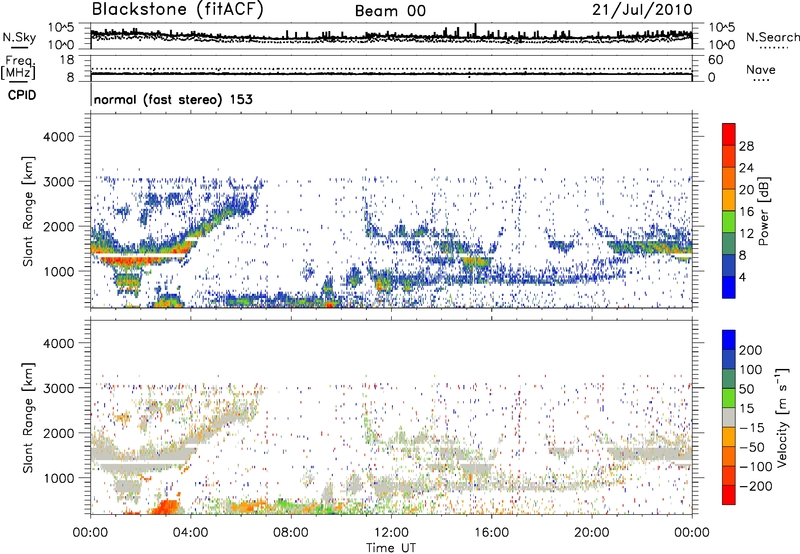Click the blue top of the velocity color bar
The image size is (800, 554).
coord(729,340)
